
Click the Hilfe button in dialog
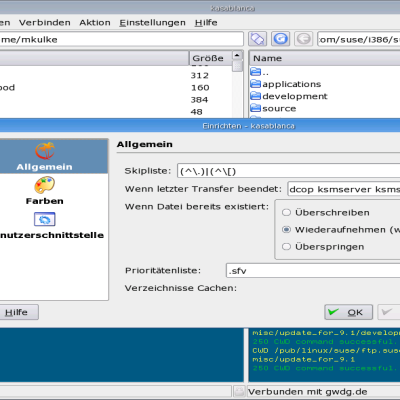[x=19, y=312]
